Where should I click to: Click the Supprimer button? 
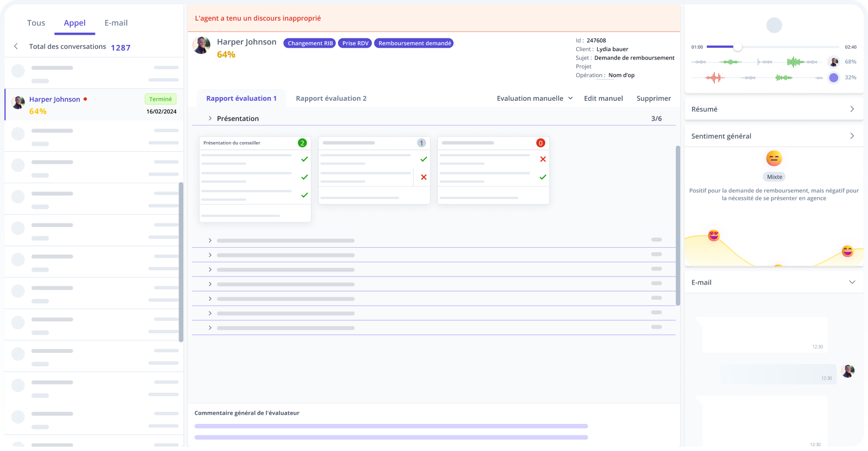(653, 99)
